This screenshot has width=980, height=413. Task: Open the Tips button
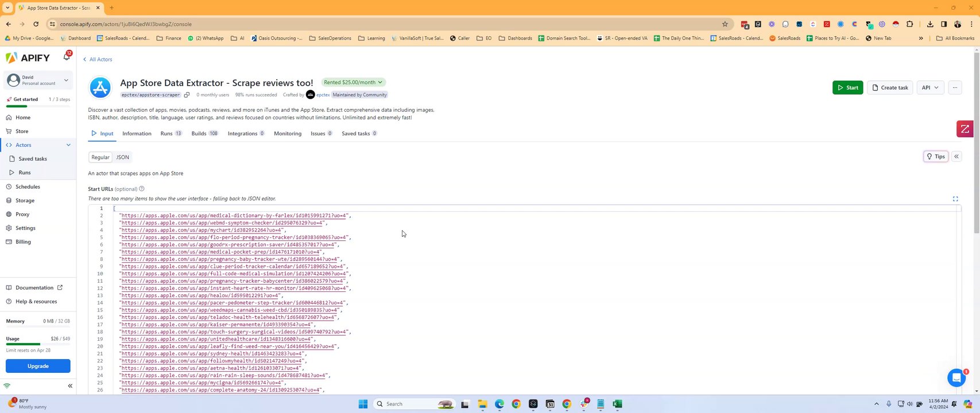pos(936,156)
